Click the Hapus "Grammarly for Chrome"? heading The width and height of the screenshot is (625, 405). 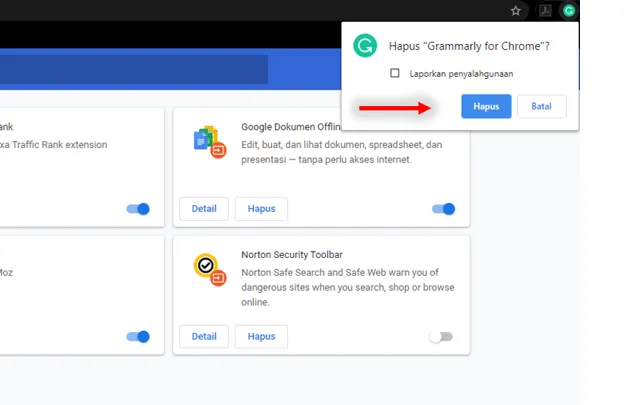[469, 46]
